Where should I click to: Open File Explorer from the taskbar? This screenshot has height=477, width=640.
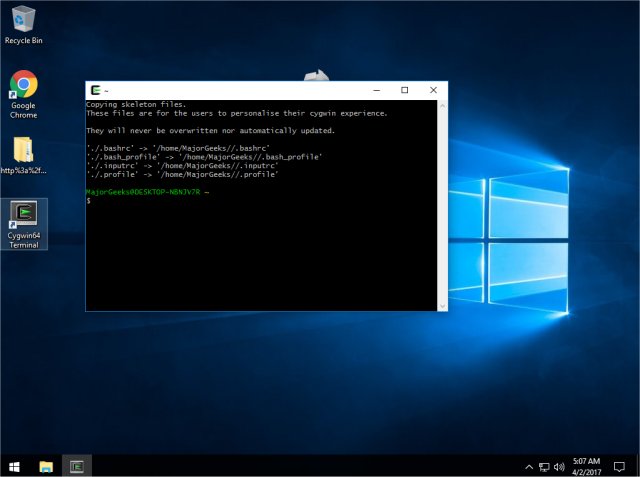click(46, 466)
